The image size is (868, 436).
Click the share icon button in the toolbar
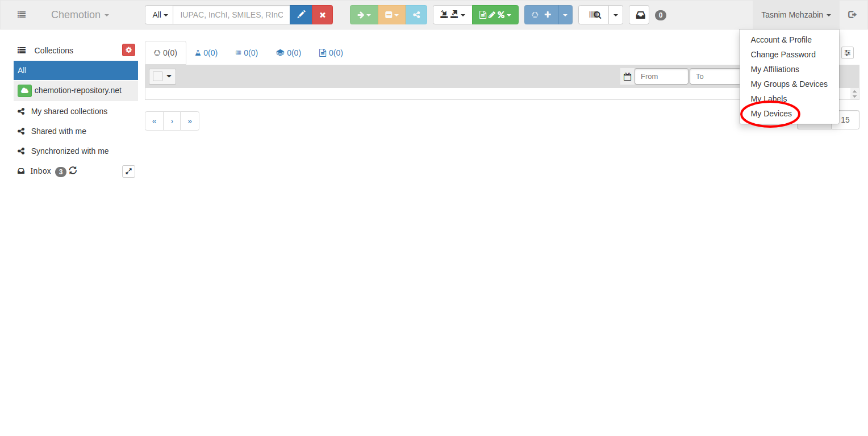[x=416, y=15]
